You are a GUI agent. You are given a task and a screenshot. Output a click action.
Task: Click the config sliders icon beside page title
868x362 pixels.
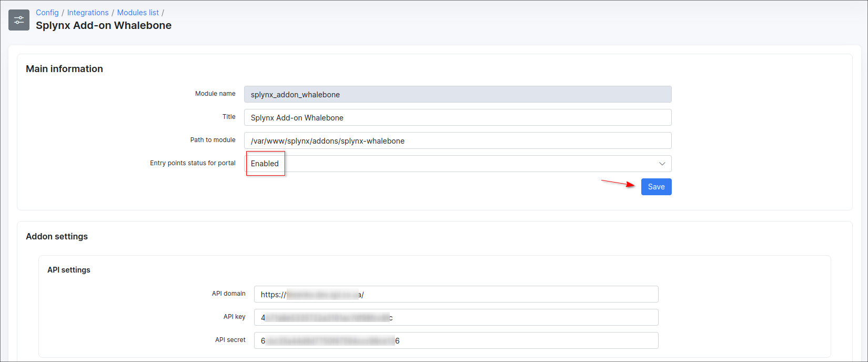[19, 20]
